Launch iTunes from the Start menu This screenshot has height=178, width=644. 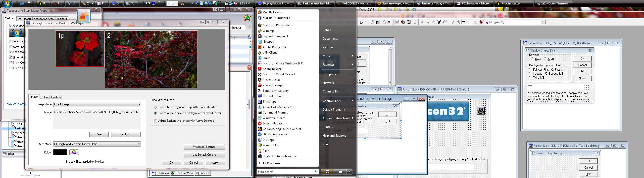[x=267, y=58]
